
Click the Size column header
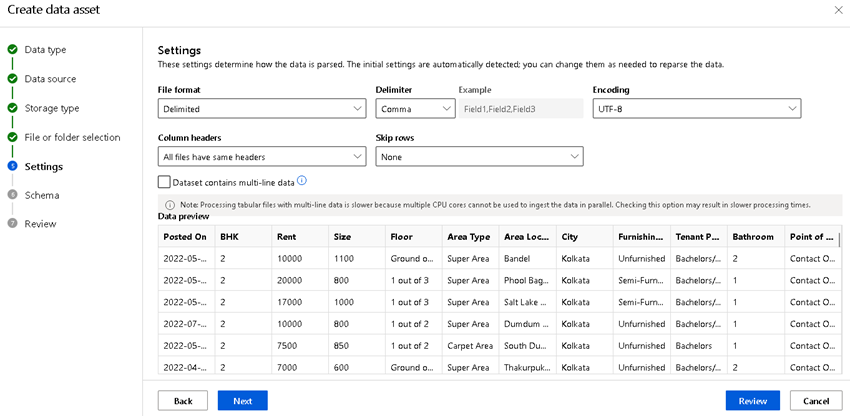pyautogui.click(x=357, y=237)
